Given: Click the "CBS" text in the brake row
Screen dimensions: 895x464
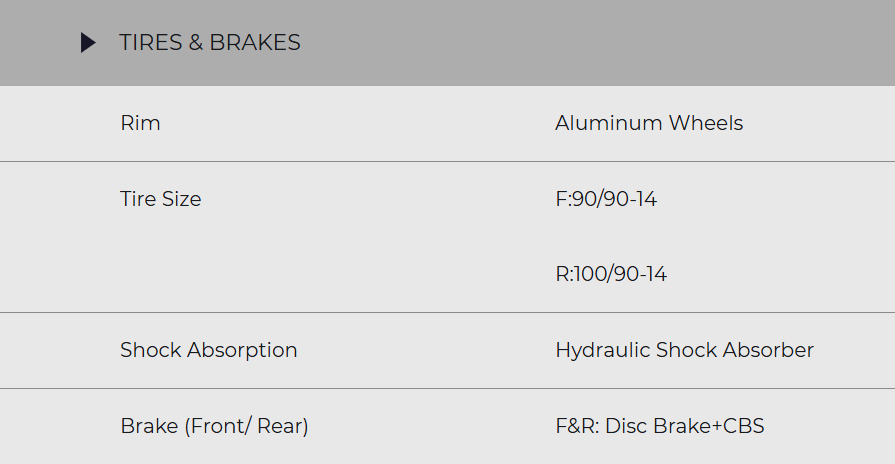Looking at the screenshot, I should point(744,426).
